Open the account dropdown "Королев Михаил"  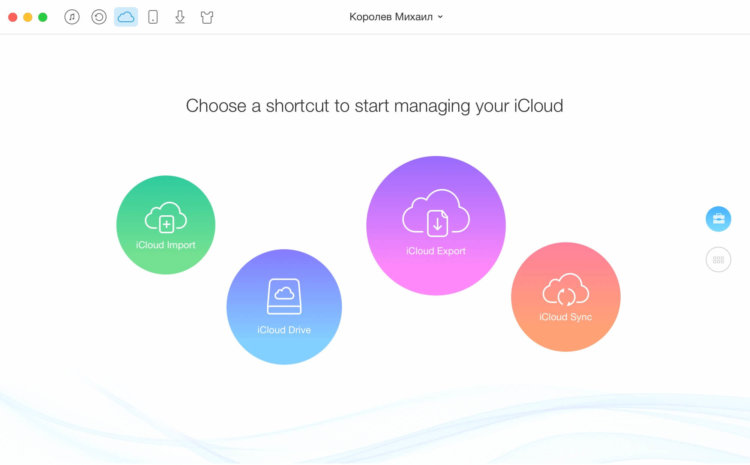pyautogui.click(x=396, y=17)
